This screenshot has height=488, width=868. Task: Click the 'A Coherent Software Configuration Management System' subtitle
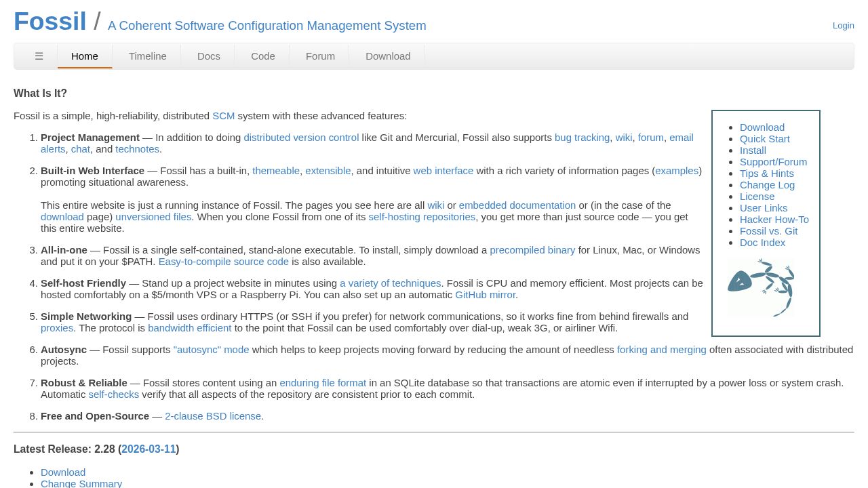pyautogui.click(x=267, y=26)
